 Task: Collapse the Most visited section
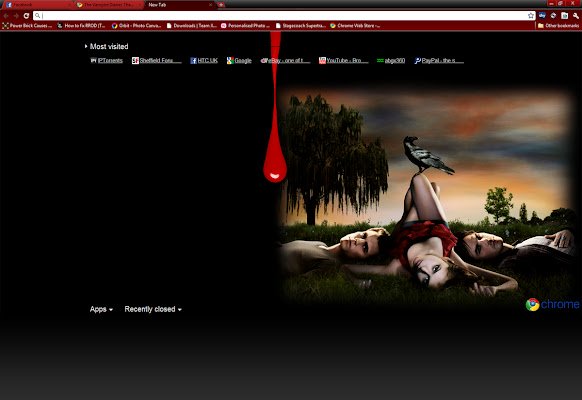106,46
